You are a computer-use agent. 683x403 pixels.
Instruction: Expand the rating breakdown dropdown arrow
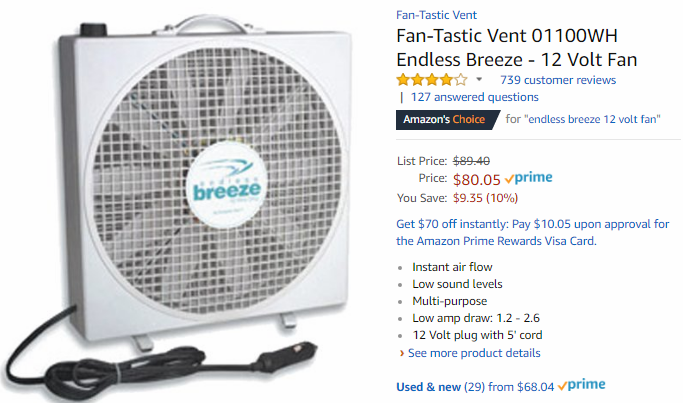pyautogui.click(x=479, y=80)
